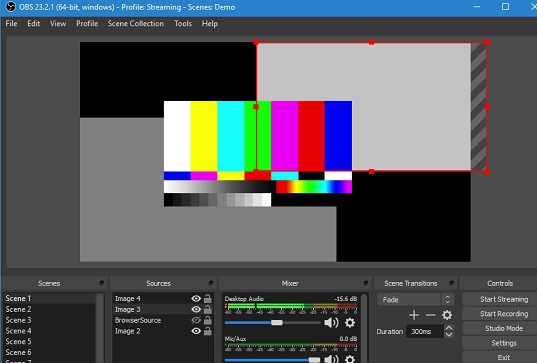Click the Start Recording button
The image size is (537, 363).
503,314
